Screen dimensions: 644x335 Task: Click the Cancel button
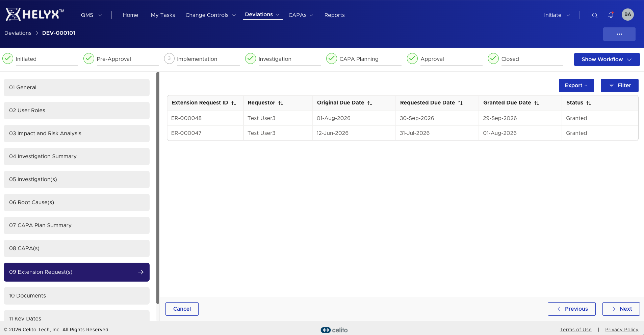click(x=182, y=309)
